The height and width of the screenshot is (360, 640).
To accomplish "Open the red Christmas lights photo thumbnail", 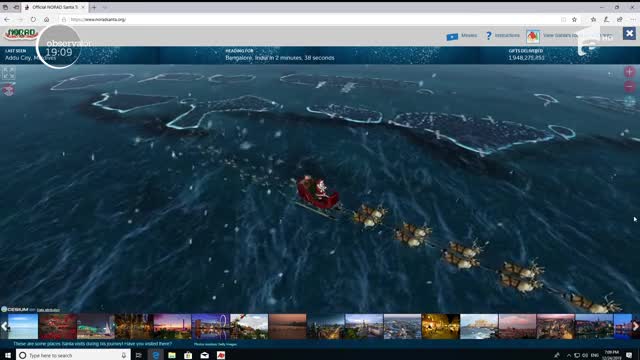I will click(x=58, y=327).
